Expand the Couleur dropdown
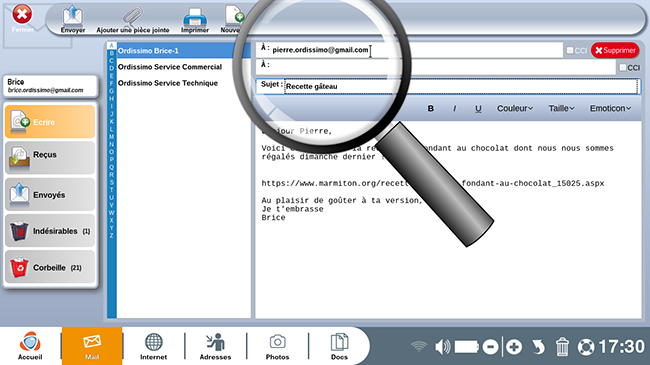The width and height of the screenshot is (650, 365). 515,109
